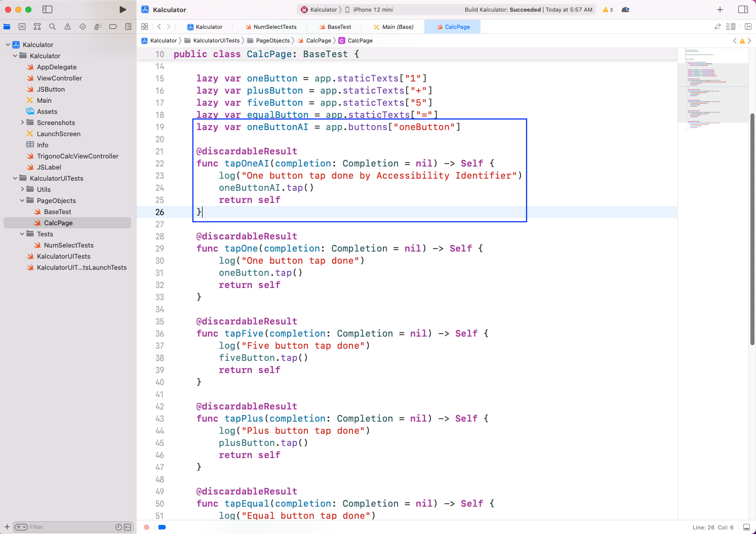Run the Kalculator scheme with play button

(123, 10)
